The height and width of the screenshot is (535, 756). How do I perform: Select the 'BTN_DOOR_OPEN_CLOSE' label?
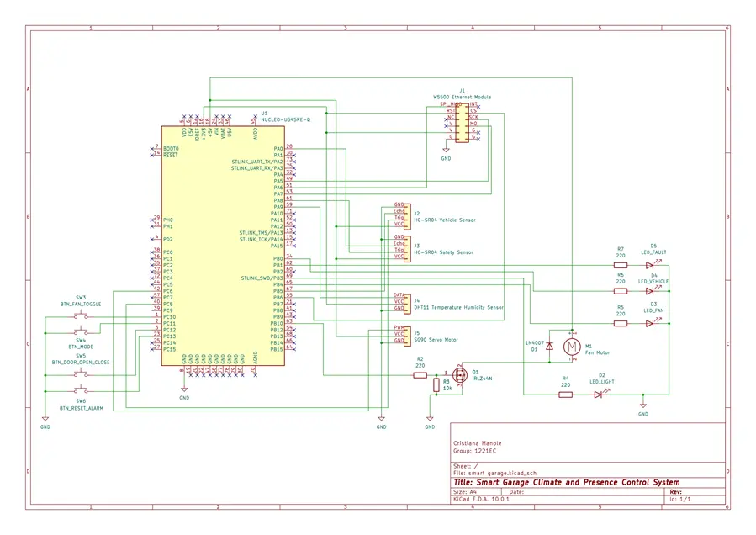pos(81,363)
